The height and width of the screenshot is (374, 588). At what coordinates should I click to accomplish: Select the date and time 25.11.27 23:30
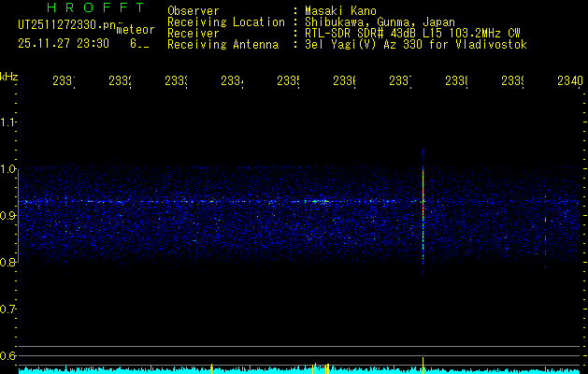click(x=64, y=44)
